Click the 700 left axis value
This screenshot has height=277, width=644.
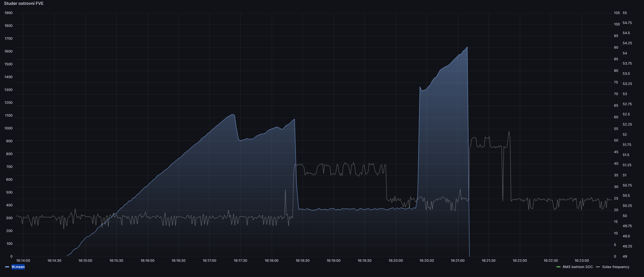coord(9,167)
